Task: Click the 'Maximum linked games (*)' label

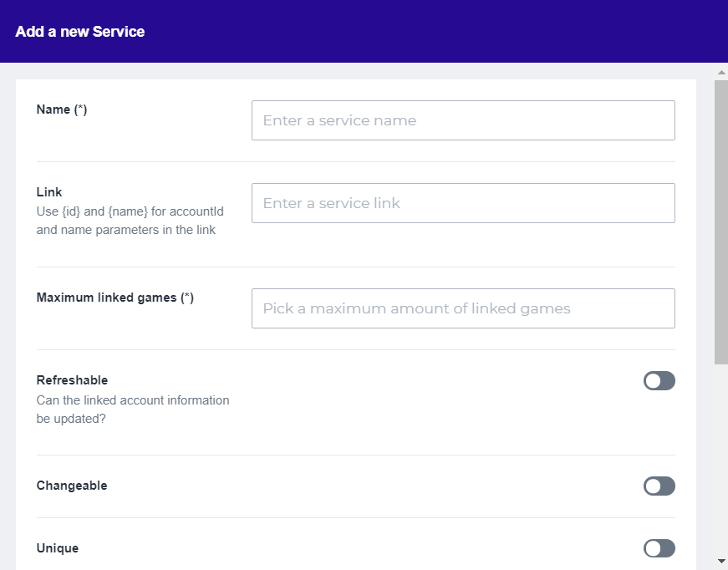Action: [115, 298]
